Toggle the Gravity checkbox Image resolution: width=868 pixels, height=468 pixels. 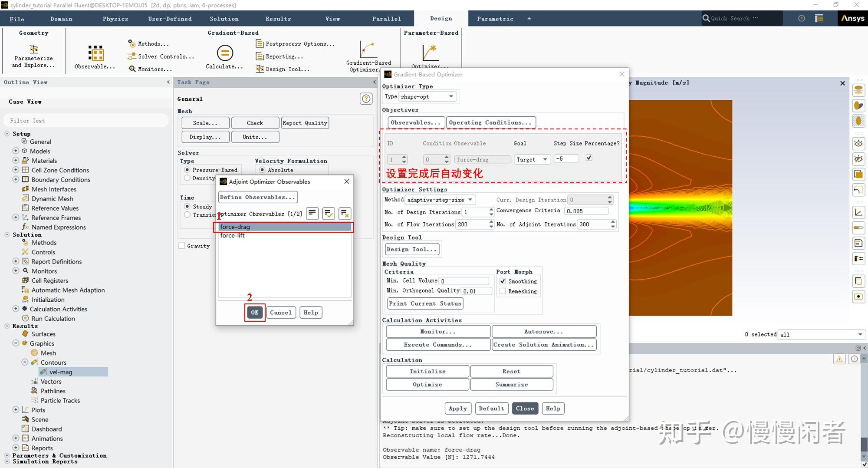[x=182, y=246]
